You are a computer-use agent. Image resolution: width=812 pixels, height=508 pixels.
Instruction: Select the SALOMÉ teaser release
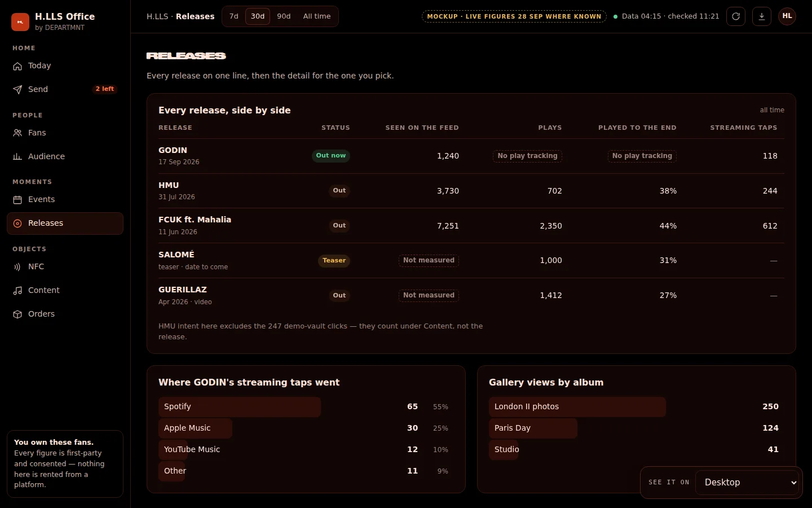[176, 255]
